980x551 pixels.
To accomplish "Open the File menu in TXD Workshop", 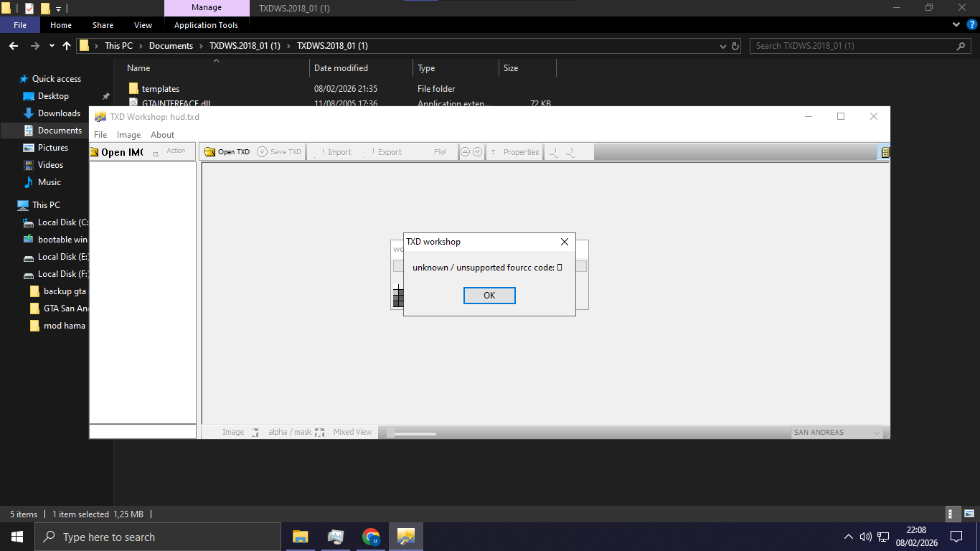I will click(x=100, y=135).
